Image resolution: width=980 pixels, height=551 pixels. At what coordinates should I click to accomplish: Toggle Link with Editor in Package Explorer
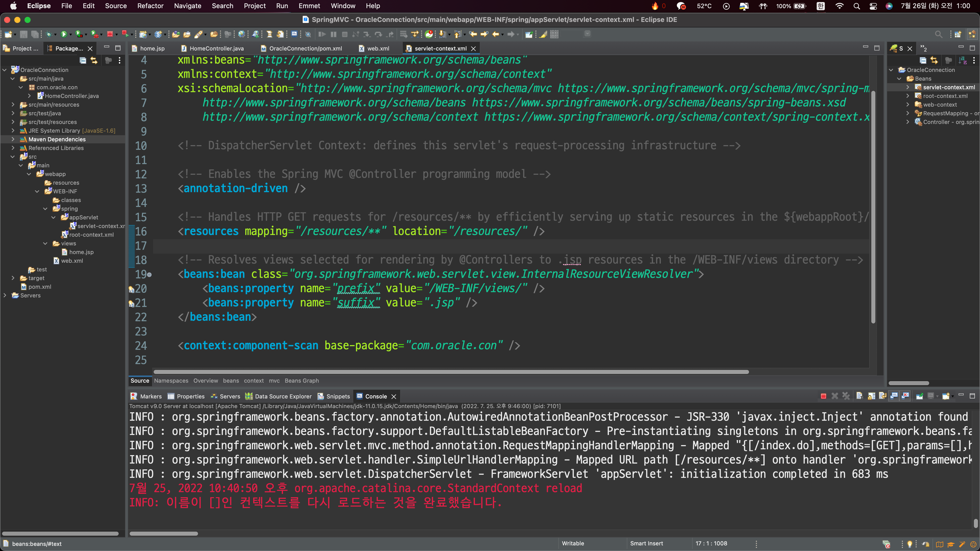click(x=94, y=60)
